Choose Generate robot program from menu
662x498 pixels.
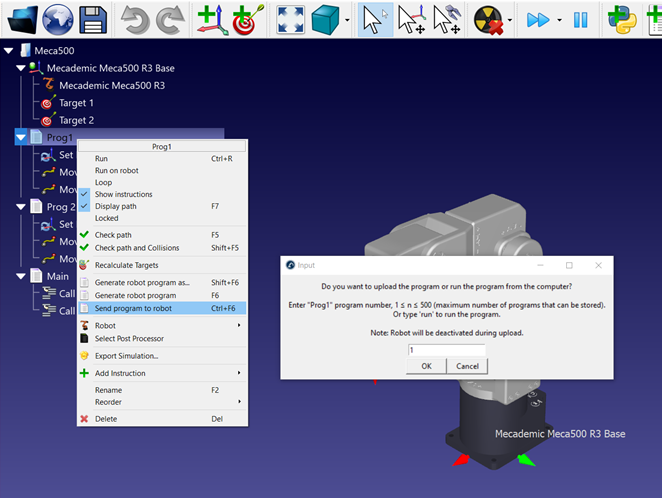pos(135,295)
